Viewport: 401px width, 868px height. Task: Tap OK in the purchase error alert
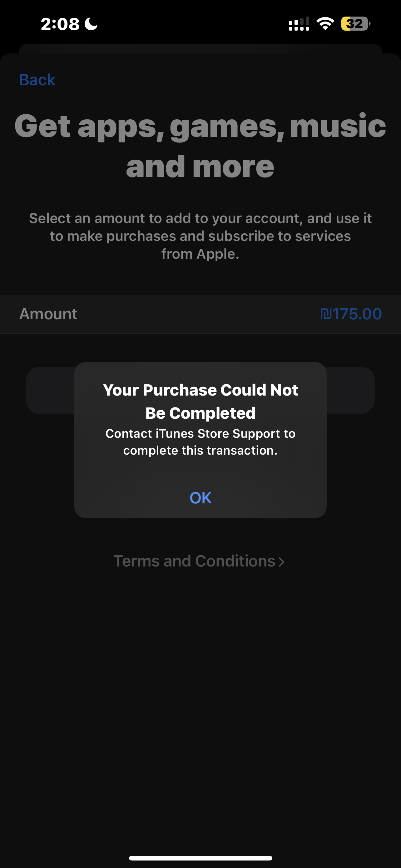click(x=200, y=497)
